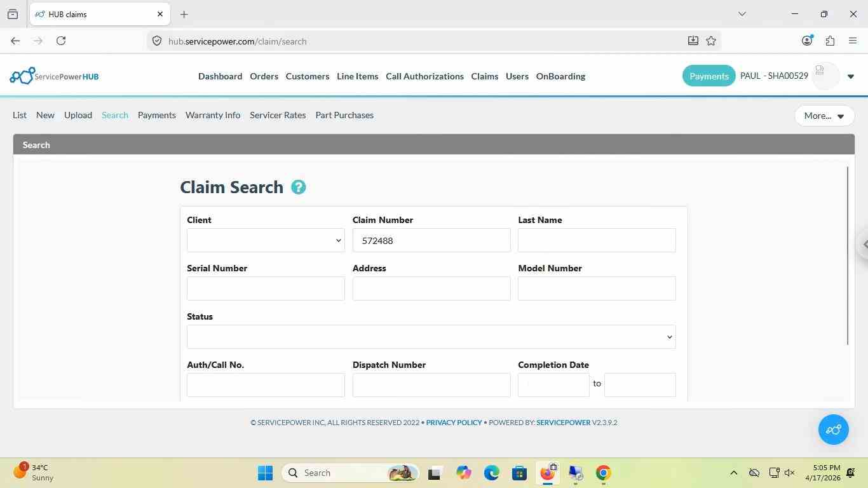
Task: Click the search form vertical scrollbar
Action: pos(848,256)
